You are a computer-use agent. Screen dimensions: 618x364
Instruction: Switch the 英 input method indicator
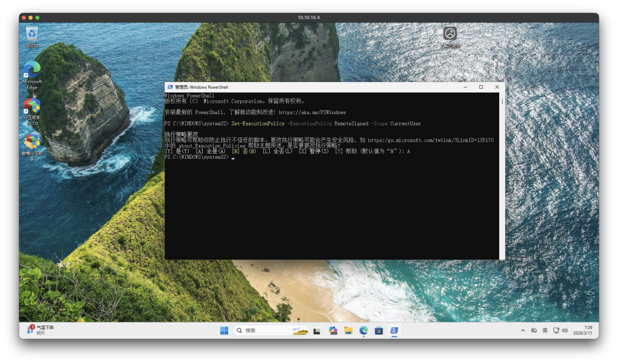point(544,330)
